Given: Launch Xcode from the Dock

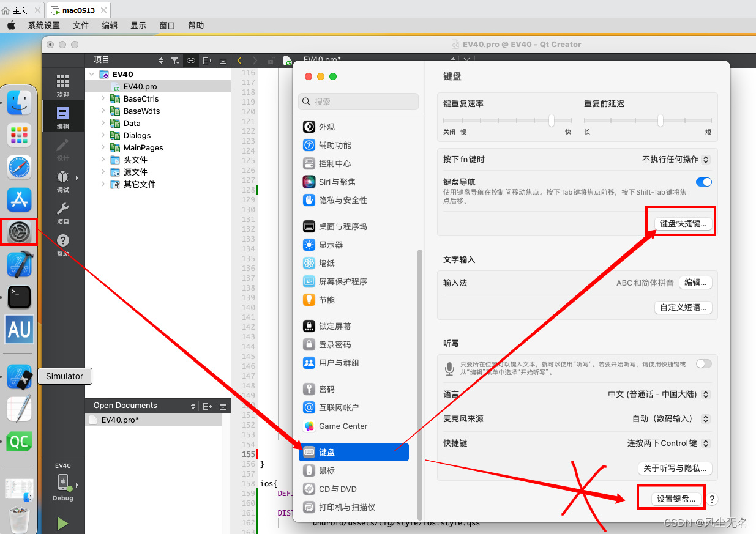Looking at the screenshot, I should pyautogui.click(x=19, y=265).
